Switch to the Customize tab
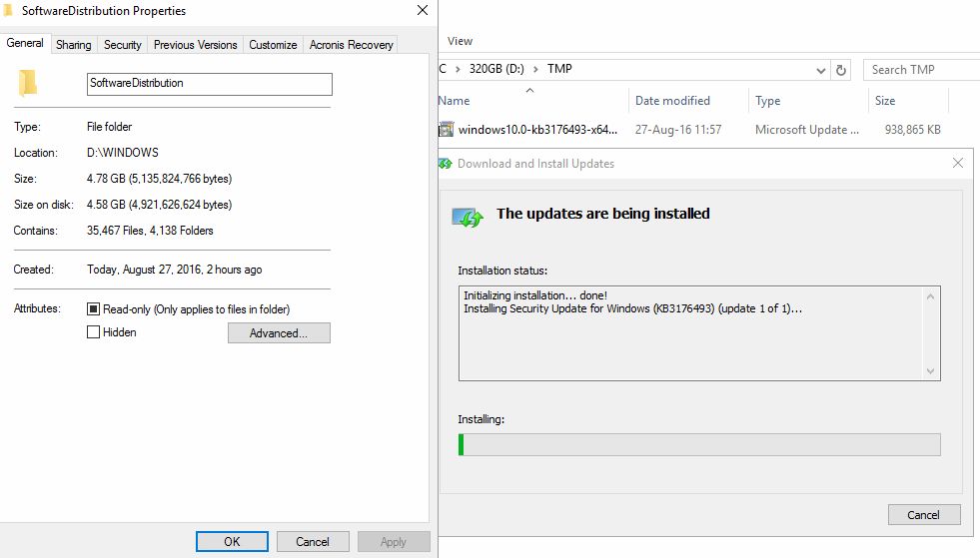Screen dimensions: 980x558 click(x=273, y=44)
